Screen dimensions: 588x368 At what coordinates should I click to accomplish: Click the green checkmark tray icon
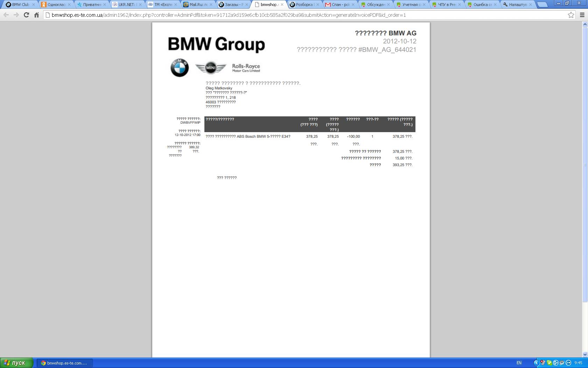coord(549,363)
